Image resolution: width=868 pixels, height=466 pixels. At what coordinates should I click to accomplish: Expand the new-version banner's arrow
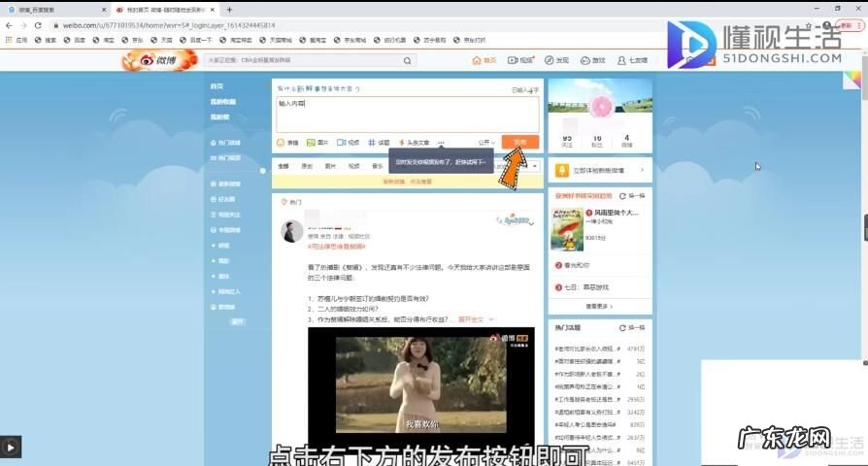click(x=642, y=171)
